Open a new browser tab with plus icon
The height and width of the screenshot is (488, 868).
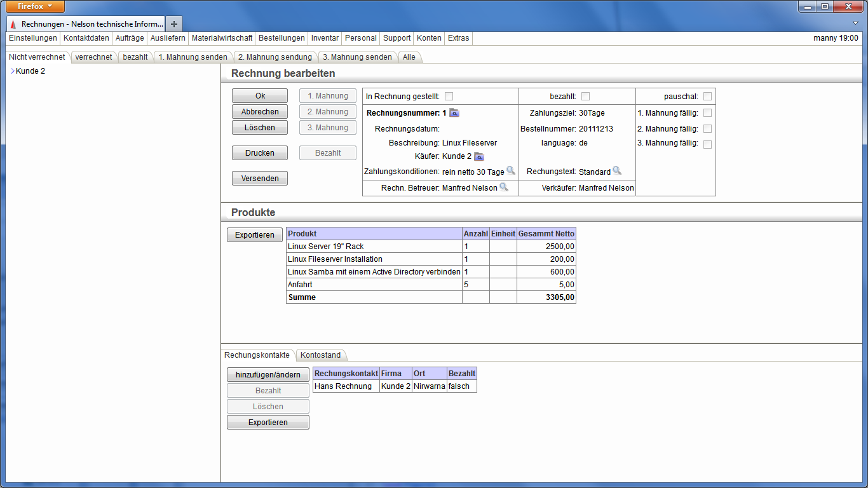pyautogui.click(x=174, y=24)
